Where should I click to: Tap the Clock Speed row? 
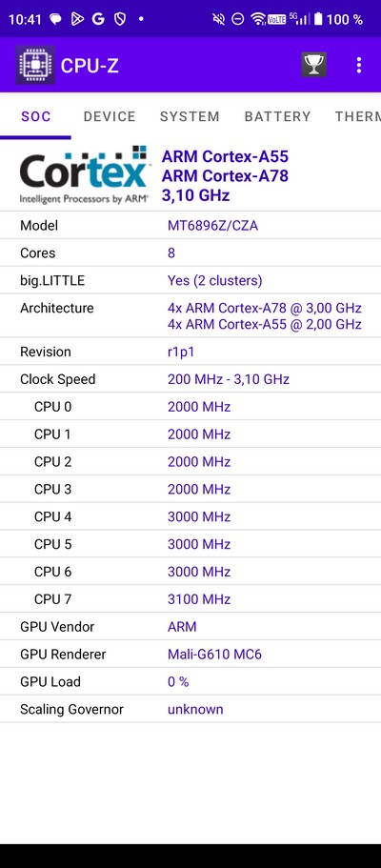coord(190,379)
